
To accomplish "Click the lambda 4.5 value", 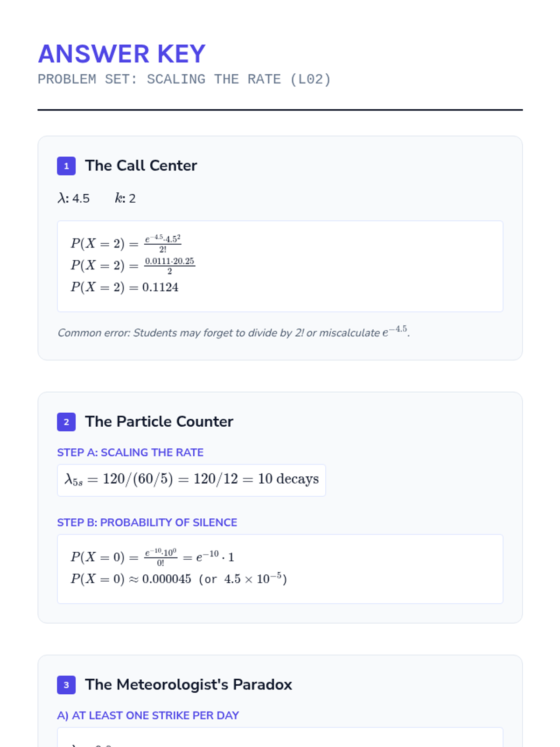I will (x=74, y=198).
